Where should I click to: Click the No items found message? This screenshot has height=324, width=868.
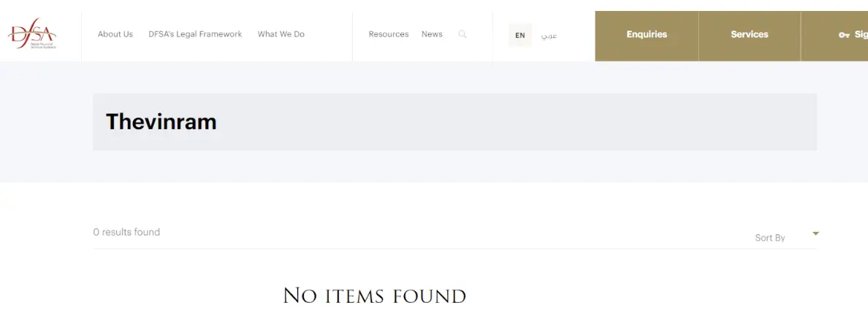(374, 296)
